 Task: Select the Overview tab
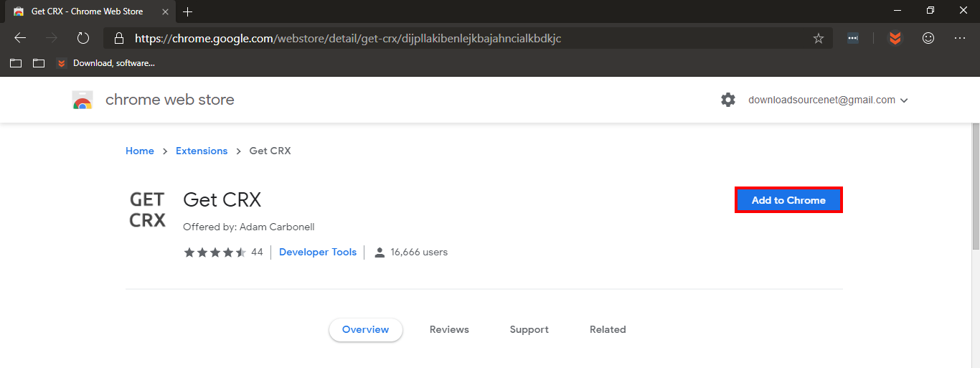click(366, 329)
